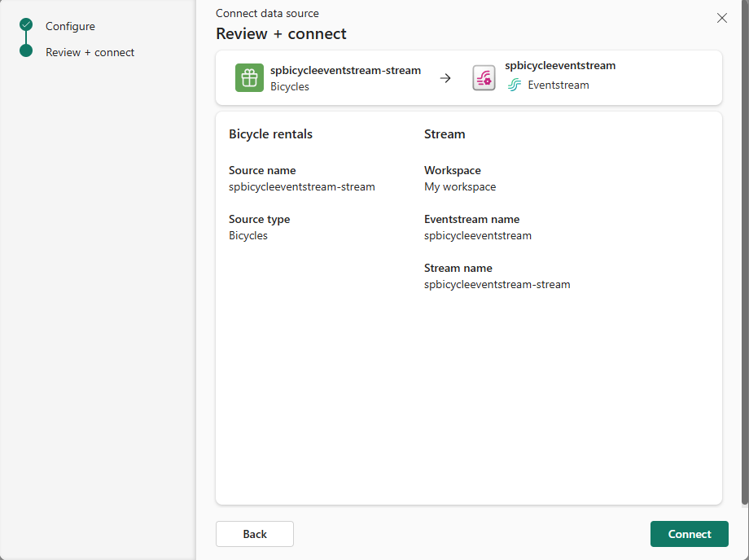749x560 pixels.
Task: Click the green Bicycles gift source icon
Action: pyautogui.click(x=249, y=78)
